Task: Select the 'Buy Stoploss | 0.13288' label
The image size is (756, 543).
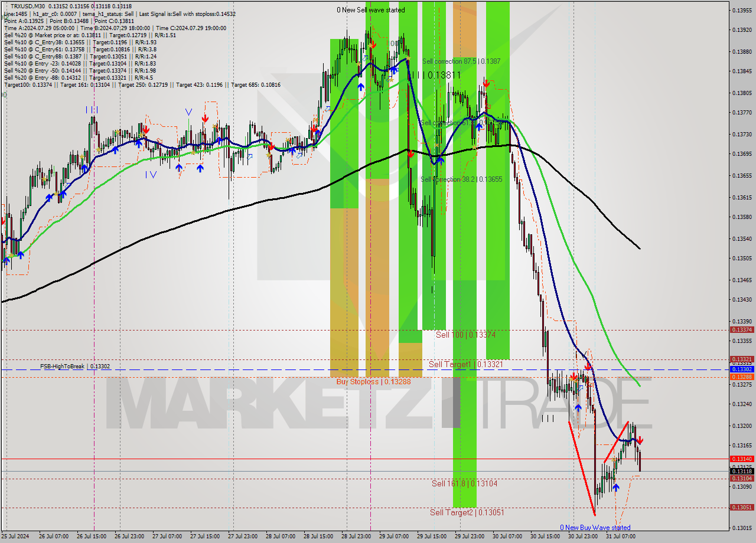Action: (x=373, y=382)
